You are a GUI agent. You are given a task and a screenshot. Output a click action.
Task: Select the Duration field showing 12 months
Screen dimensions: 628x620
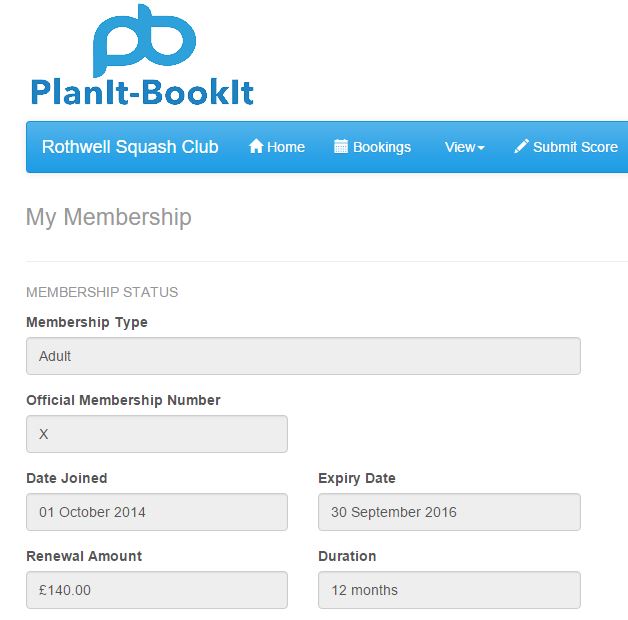[x=449, y=590]
